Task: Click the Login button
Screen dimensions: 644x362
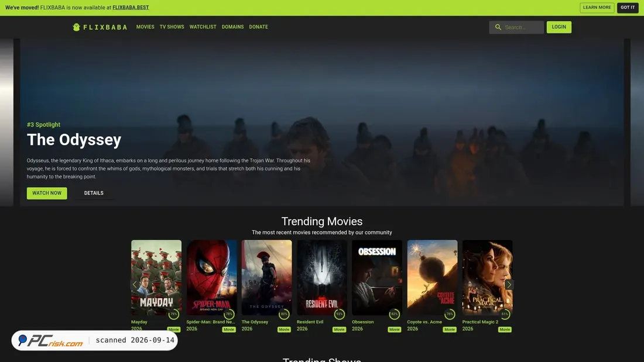Action: click(x=559, y=27)
